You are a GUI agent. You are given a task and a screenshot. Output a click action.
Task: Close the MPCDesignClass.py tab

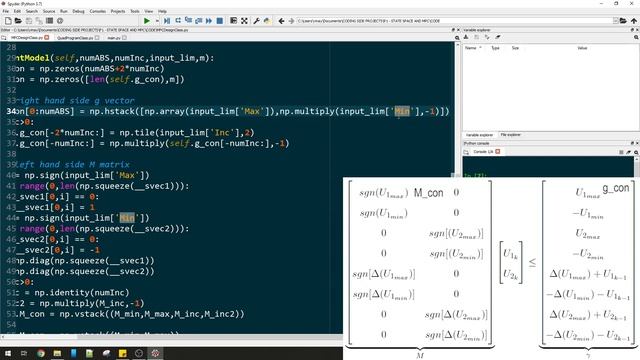[47, 38]
